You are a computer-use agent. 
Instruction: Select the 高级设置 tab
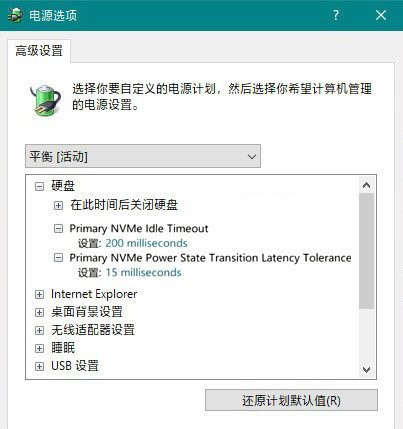39,51
